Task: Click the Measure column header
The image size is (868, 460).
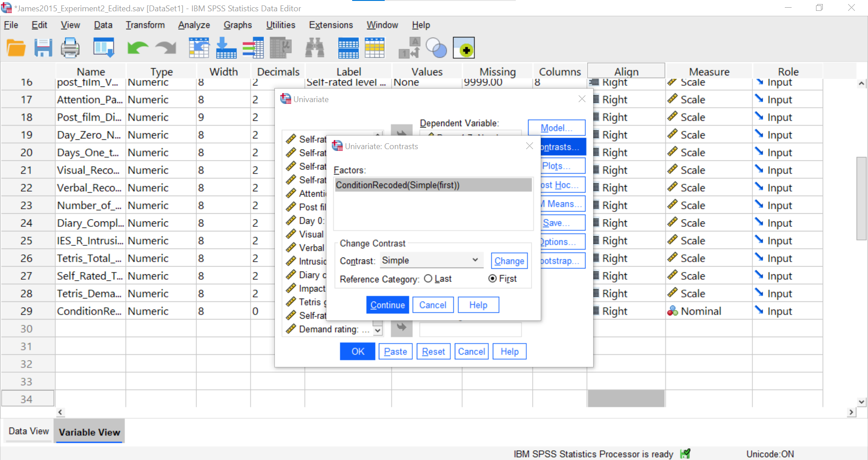Action: click(x=709, y=71)
